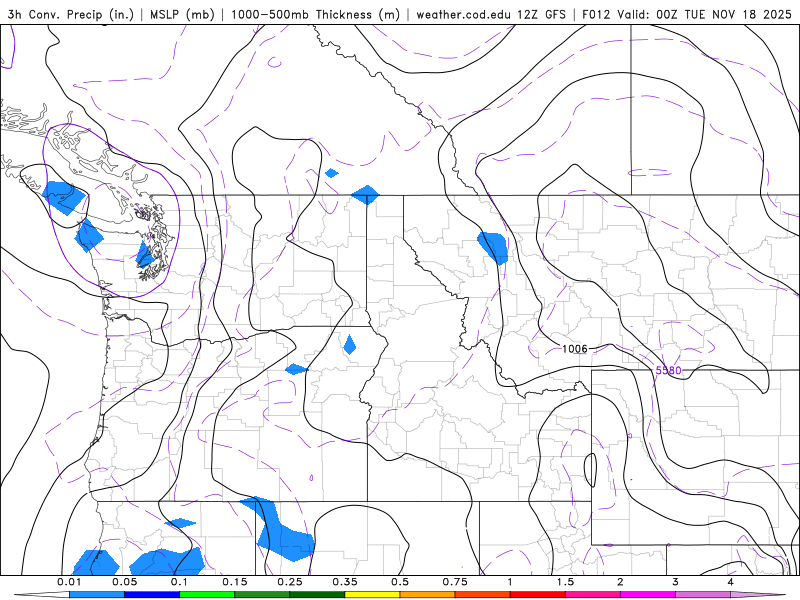Click the 'MSLP (mb)' title text
Viewport: 800px width, 600px height.
coord(182,14)
